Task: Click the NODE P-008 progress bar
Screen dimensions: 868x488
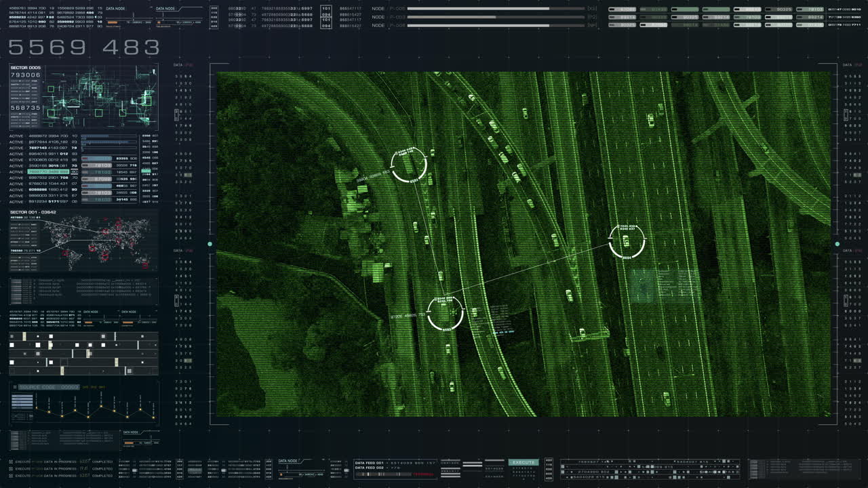Action: (495, 25)
